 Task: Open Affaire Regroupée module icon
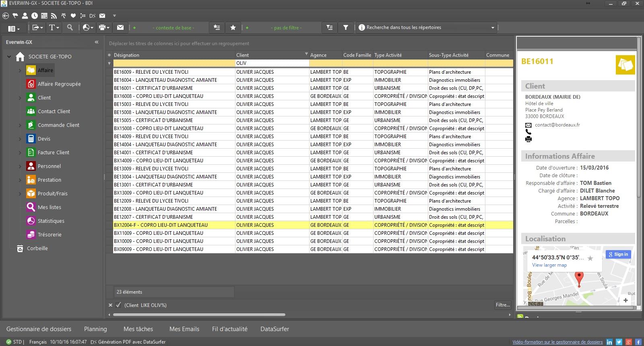(x=31, y=84)
